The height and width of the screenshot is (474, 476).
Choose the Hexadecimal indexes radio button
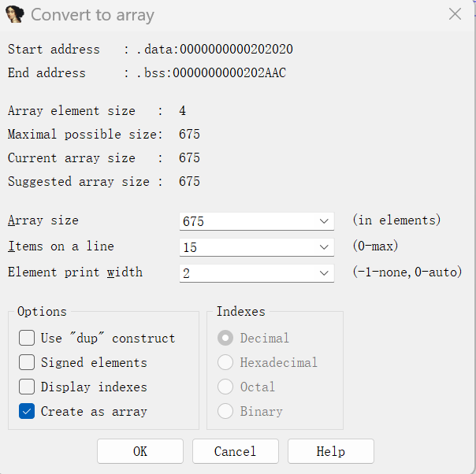point(225,362)
